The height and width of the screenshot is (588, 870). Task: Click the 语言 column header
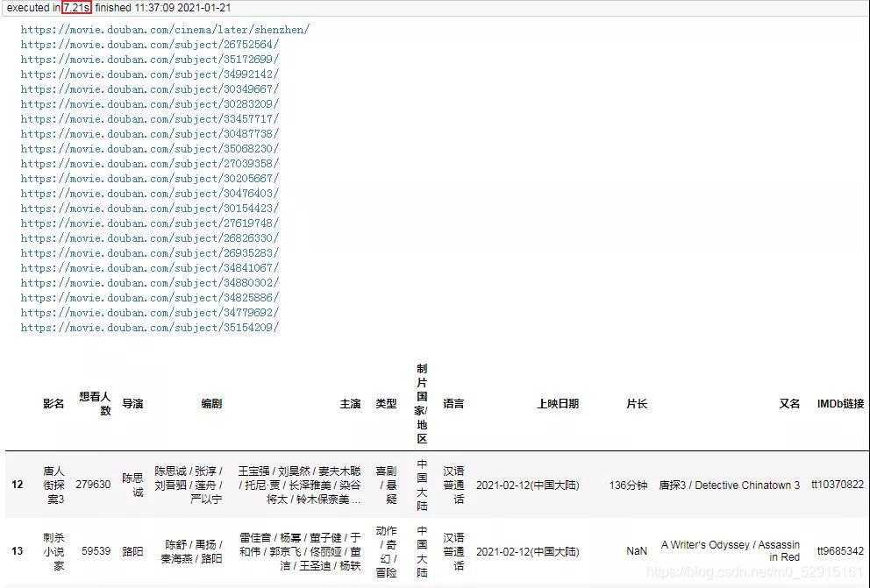453,404
